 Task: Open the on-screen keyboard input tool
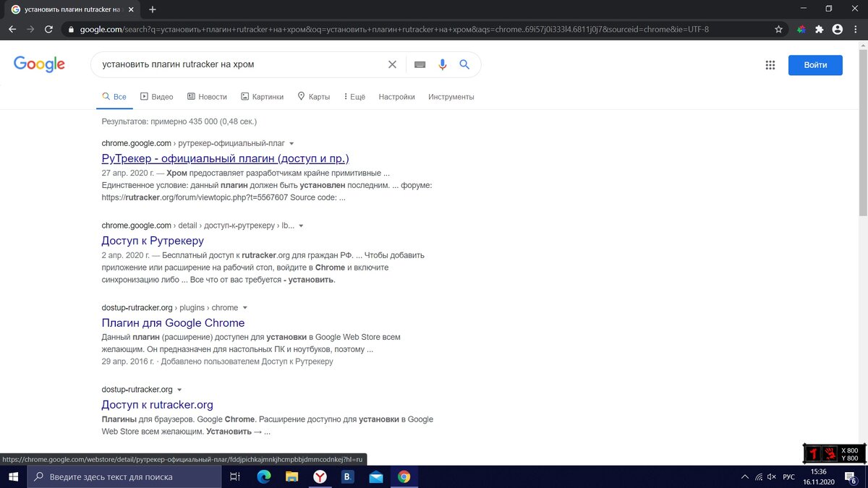click(x=420, y=64)
